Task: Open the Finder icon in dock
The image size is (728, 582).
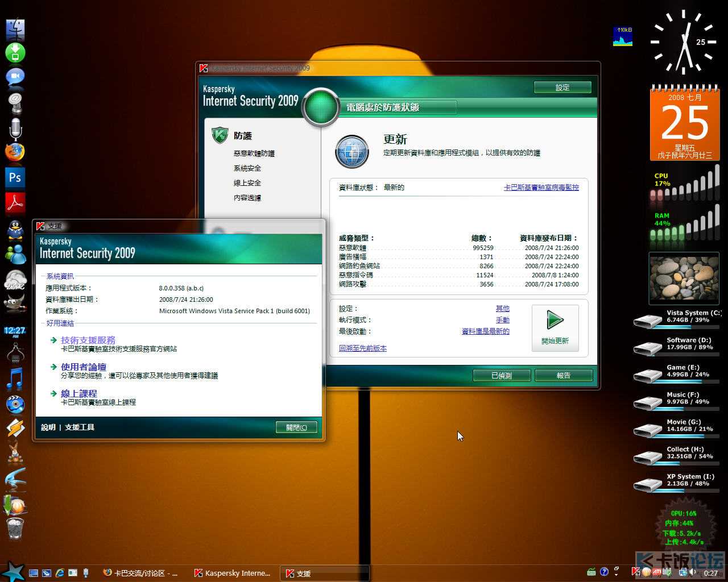Action: (x=15, y=28)
